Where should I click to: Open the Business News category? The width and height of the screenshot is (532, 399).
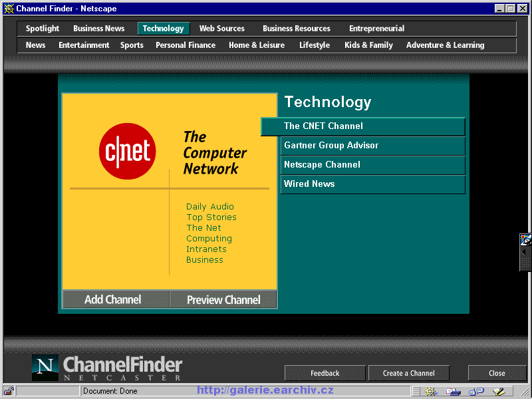pos(98,29)
